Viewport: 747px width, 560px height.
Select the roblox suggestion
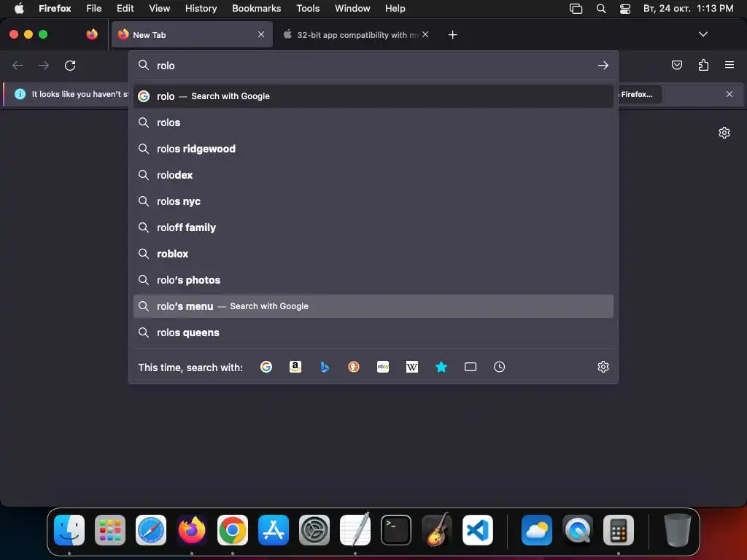[x=373, y=254]
